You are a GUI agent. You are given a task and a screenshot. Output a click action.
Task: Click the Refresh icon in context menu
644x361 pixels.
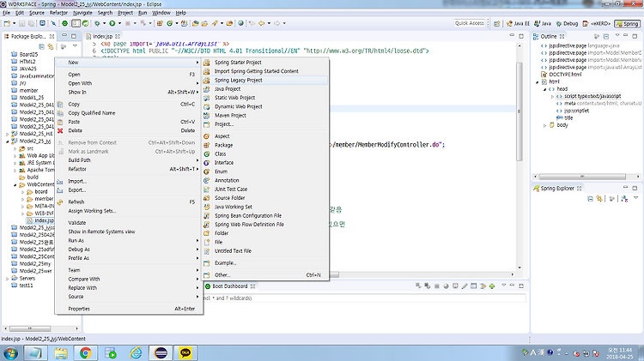coord(60,202)
